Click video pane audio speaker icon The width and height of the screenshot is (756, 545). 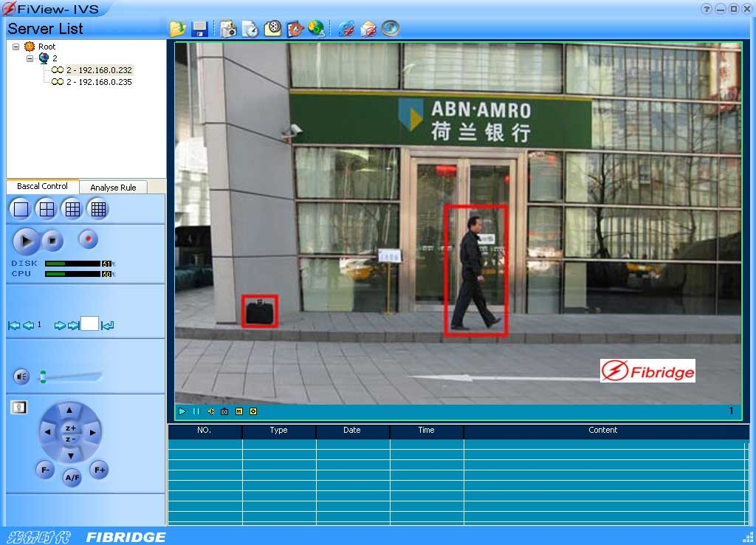click(210, 411)
